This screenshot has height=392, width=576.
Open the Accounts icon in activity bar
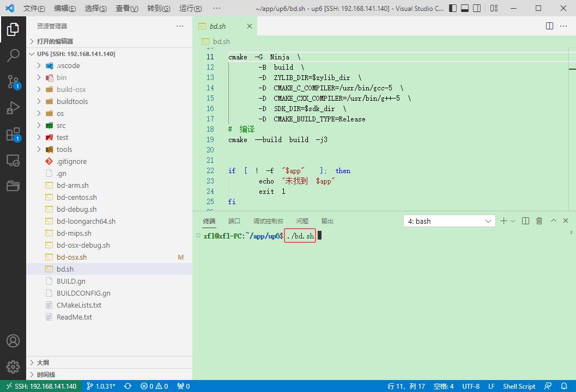point(13,340)
